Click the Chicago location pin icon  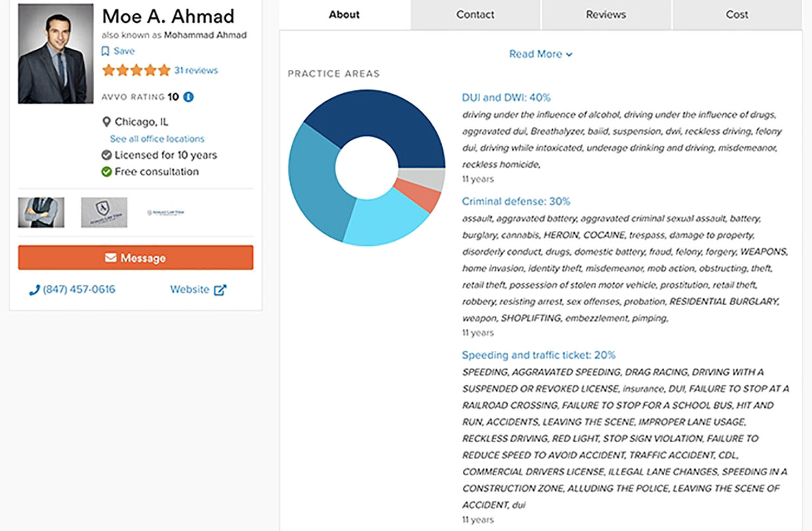(x=107, y=122)
